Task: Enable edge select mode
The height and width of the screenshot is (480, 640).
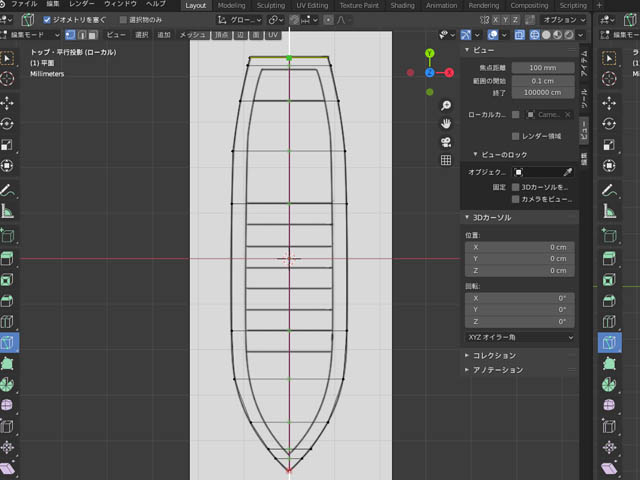Action: point(82,35)
